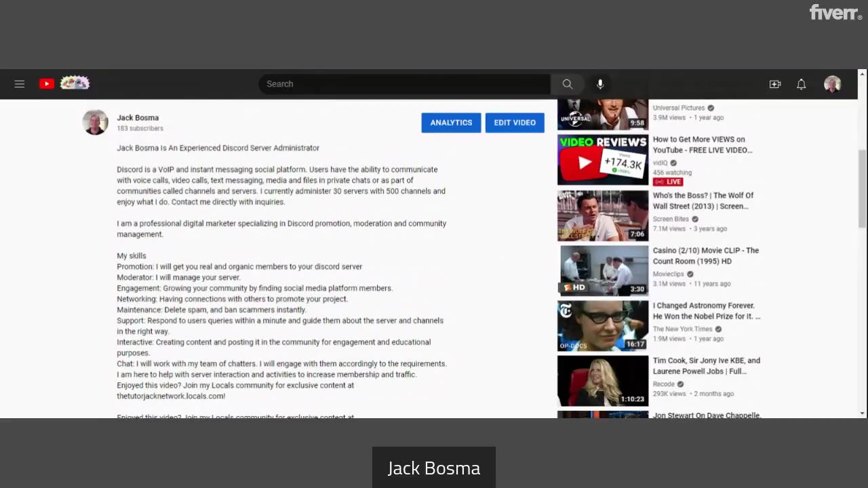The height and width of the screenshot is (488, 868).
Task: Play the Universal Pictures 9:58 thumbnail
Action: pos(603,115)
